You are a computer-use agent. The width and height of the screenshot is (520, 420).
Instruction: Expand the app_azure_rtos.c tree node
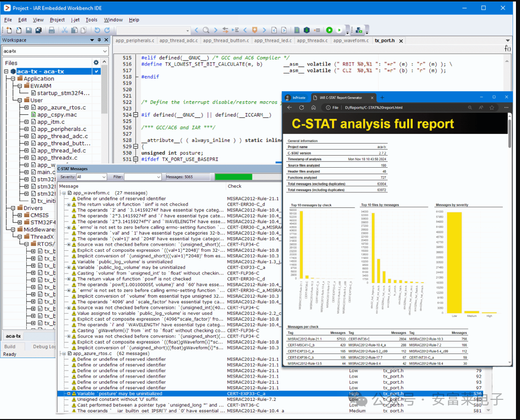pos(26,107)
